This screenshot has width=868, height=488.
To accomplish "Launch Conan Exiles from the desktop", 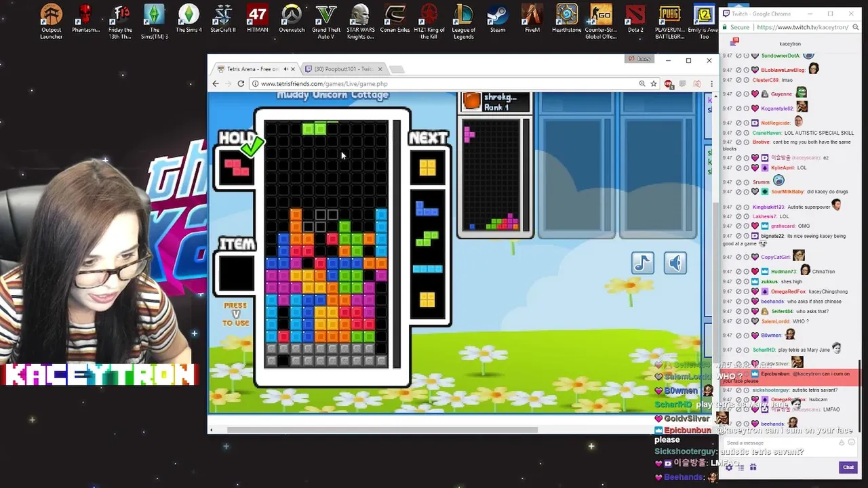I will point(395,19).
